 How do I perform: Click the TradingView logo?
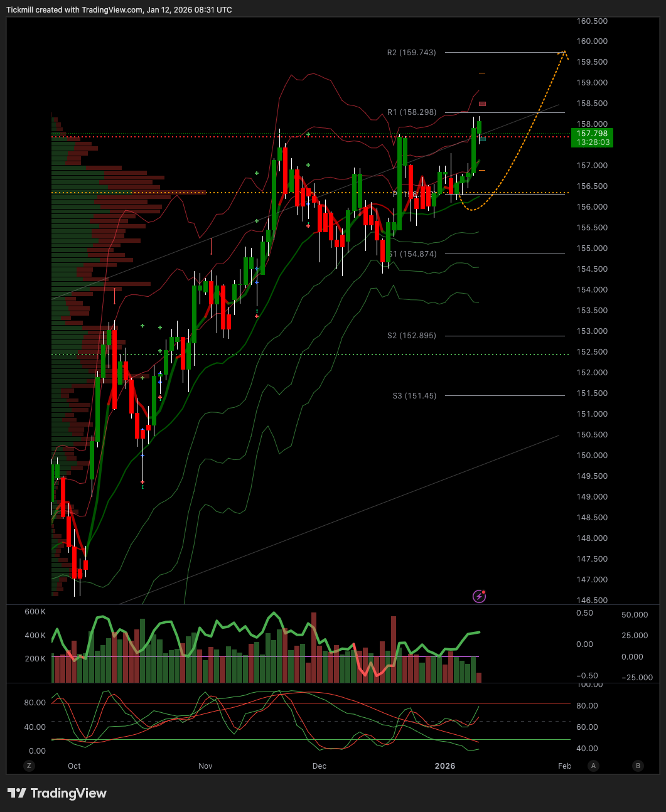click(57, 793)
